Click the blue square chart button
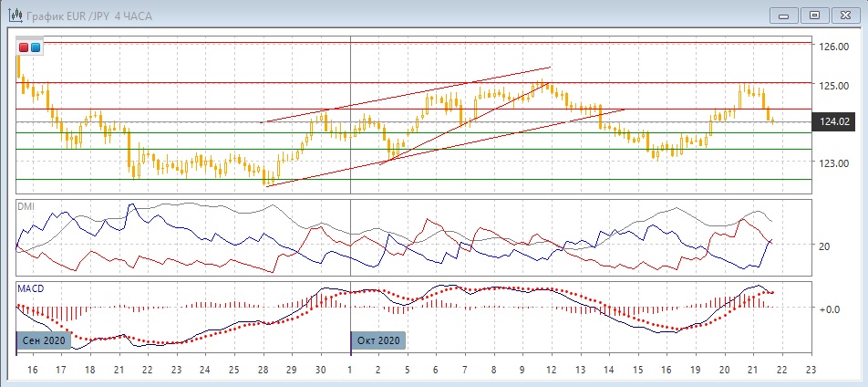The width and height of the screenshot is (868, 387). pos(36,47)
